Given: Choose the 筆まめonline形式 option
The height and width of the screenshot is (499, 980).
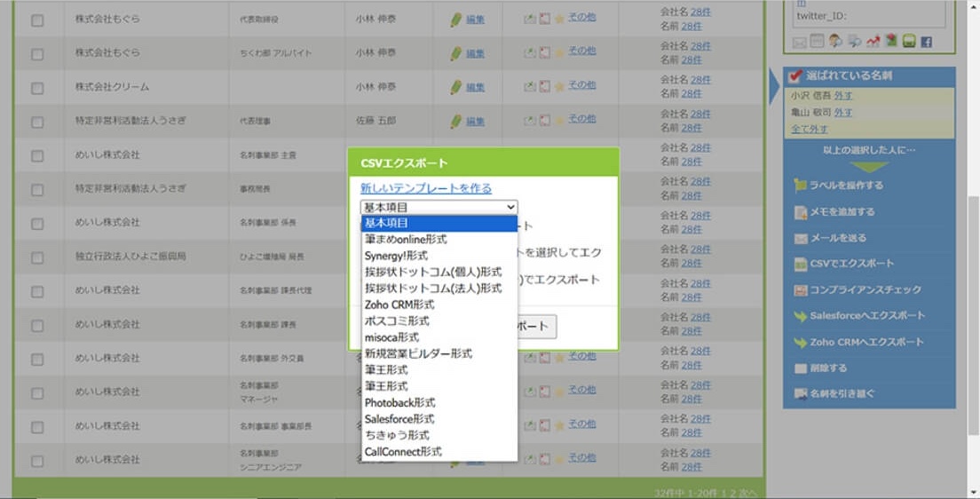Looking at the screenshot, I should coord(406,240).
